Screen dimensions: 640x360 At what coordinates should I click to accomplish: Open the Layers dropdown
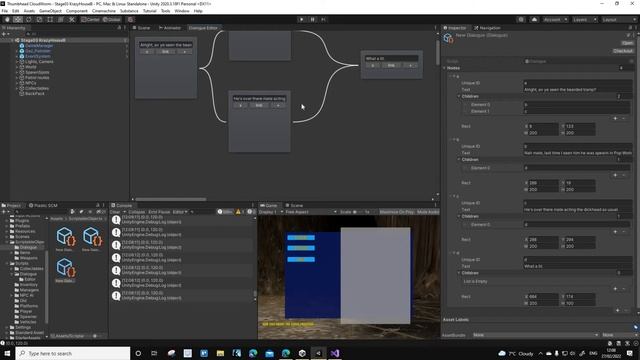(584, 19)
